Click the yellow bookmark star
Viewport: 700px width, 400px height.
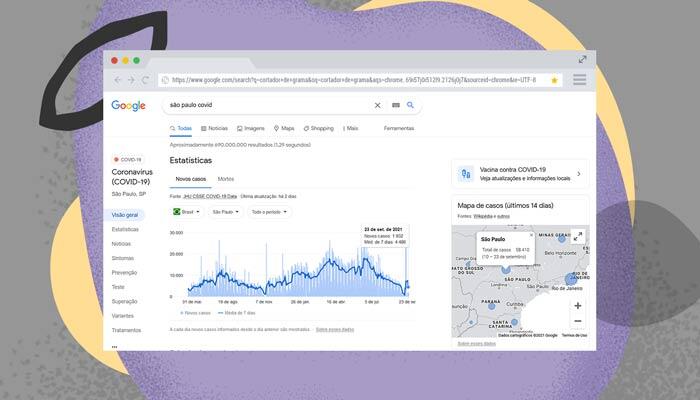(554, 80)
